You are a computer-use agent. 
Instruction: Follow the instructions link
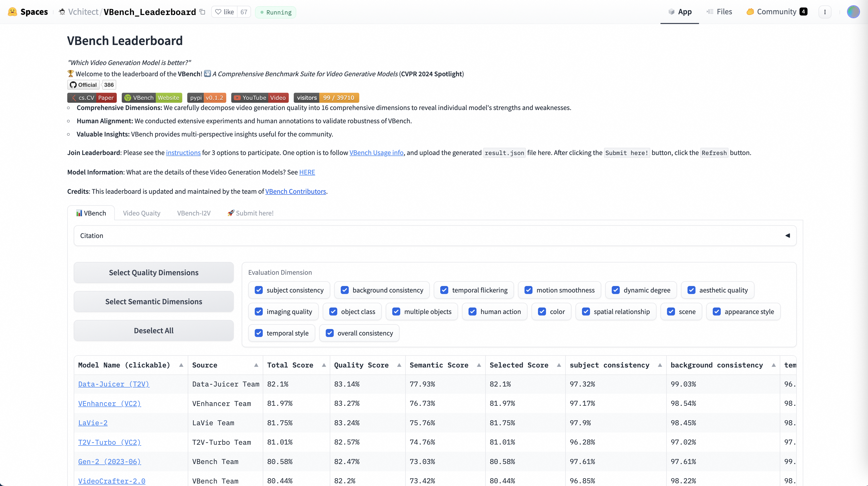(x=183, y=153)
